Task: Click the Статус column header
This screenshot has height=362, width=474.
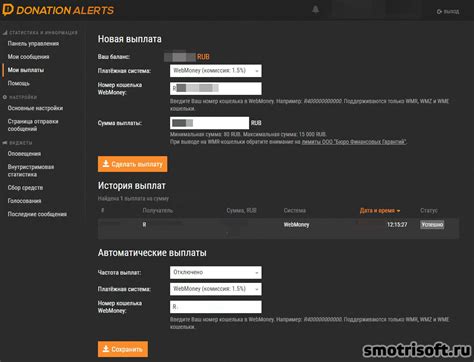Action: (x=429, y=211)
